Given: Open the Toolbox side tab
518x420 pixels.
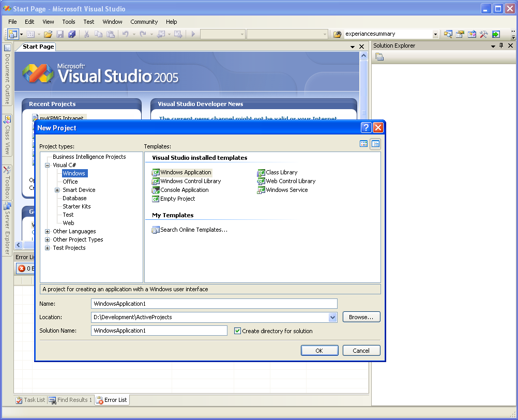Looking at the screenshot, I should pos(7,182).
